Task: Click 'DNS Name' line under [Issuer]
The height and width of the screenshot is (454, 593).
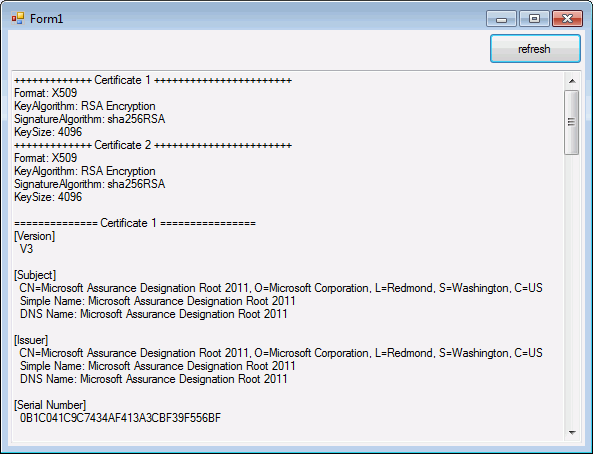Action: (x=154, y=379)
